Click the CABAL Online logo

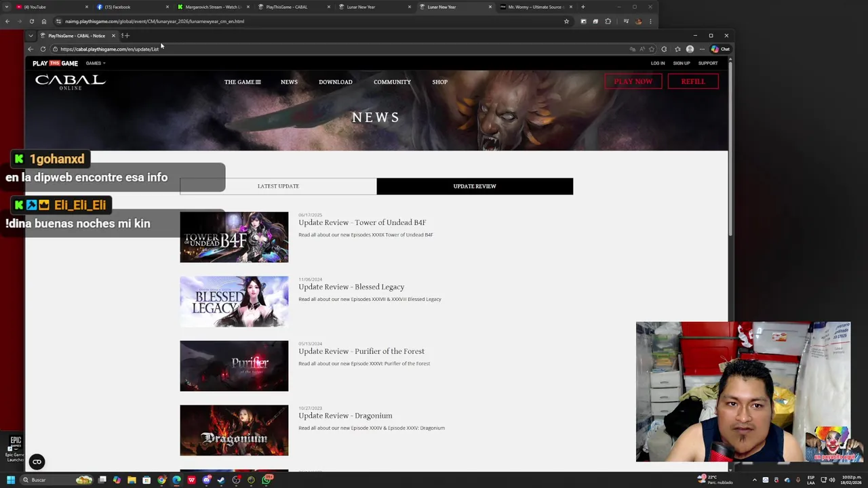[70, 82]
